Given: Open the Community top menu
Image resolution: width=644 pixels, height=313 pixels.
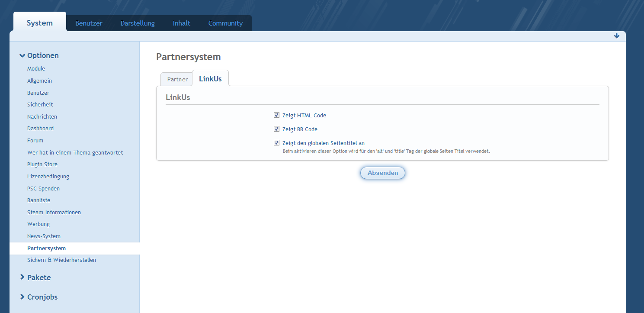Looking at the screenshot, I should 225,23.
